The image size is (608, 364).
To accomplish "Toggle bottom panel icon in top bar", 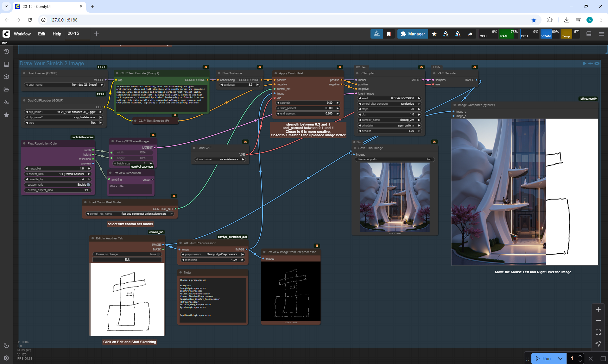I will pyautogui.click(x=589, y=34).
